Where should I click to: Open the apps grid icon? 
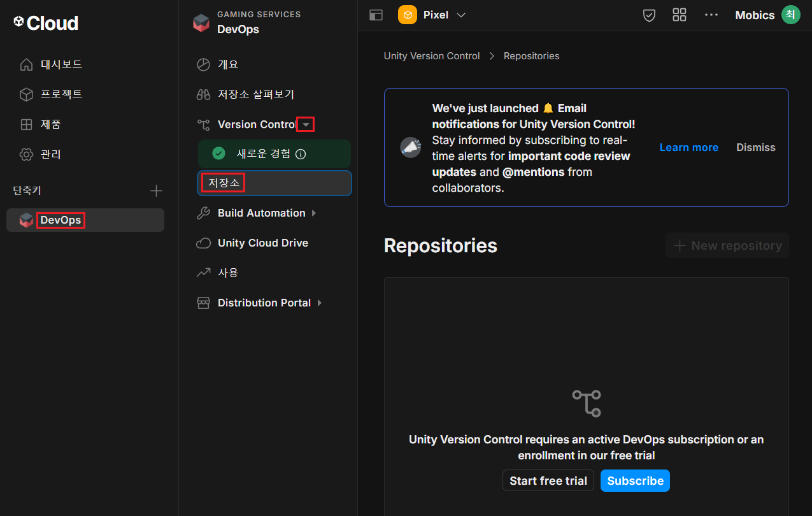coord(680,15)
